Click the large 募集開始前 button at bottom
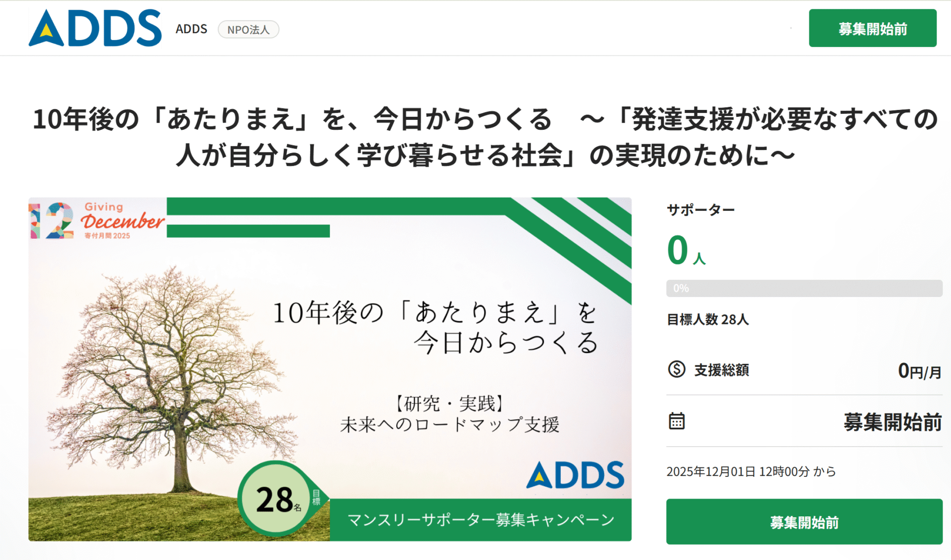This screenshot has width=951, height=560. point(804,522)
